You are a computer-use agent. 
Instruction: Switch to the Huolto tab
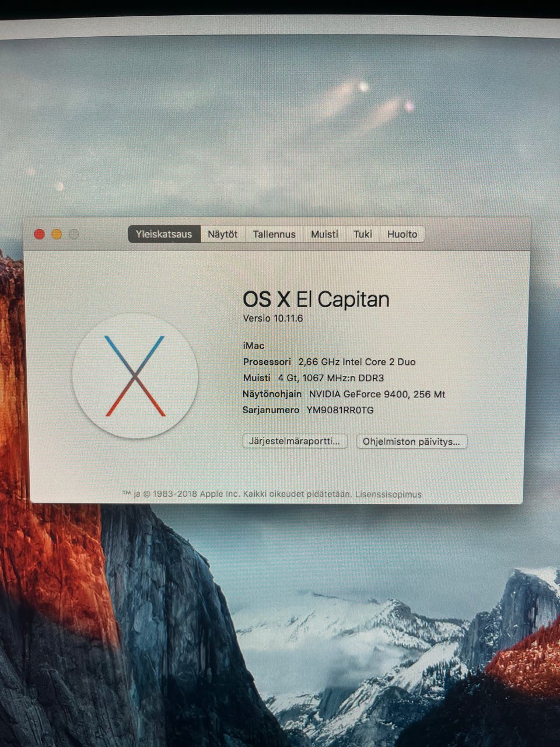click(x=402, y=234)
